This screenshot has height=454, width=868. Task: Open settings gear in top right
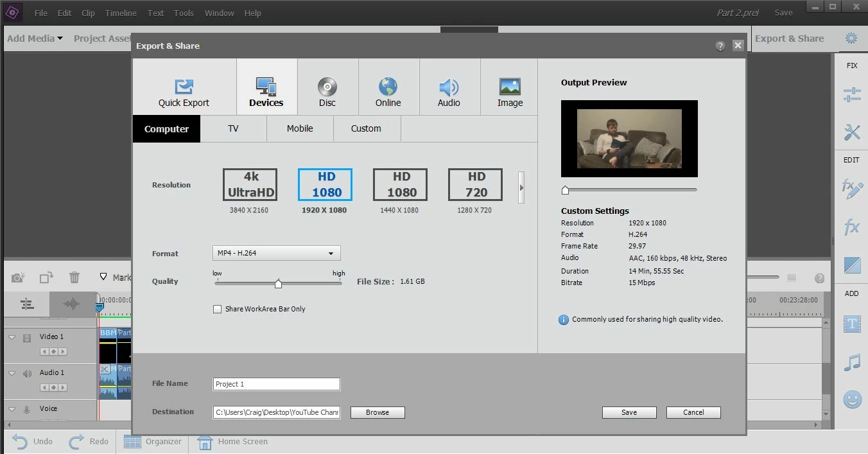(851, 39)
